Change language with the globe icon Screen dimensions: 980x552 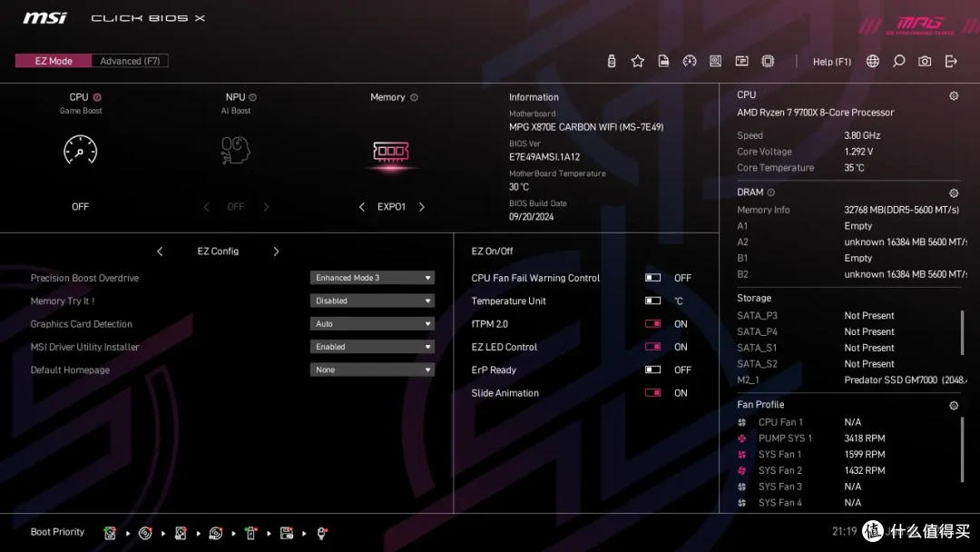(873, 61)
